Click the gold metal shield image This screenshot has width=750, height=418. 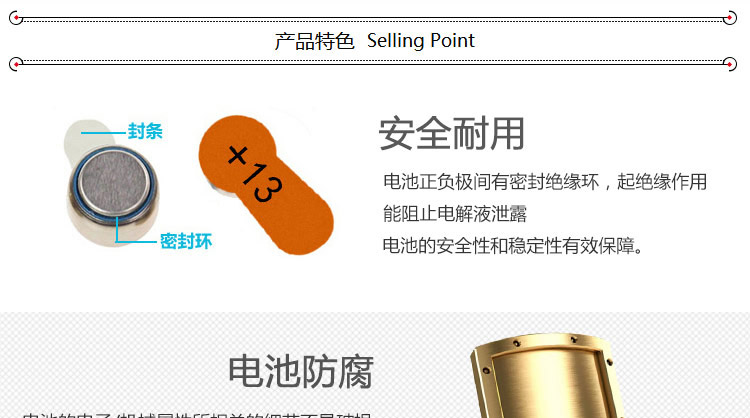point(545,376)
